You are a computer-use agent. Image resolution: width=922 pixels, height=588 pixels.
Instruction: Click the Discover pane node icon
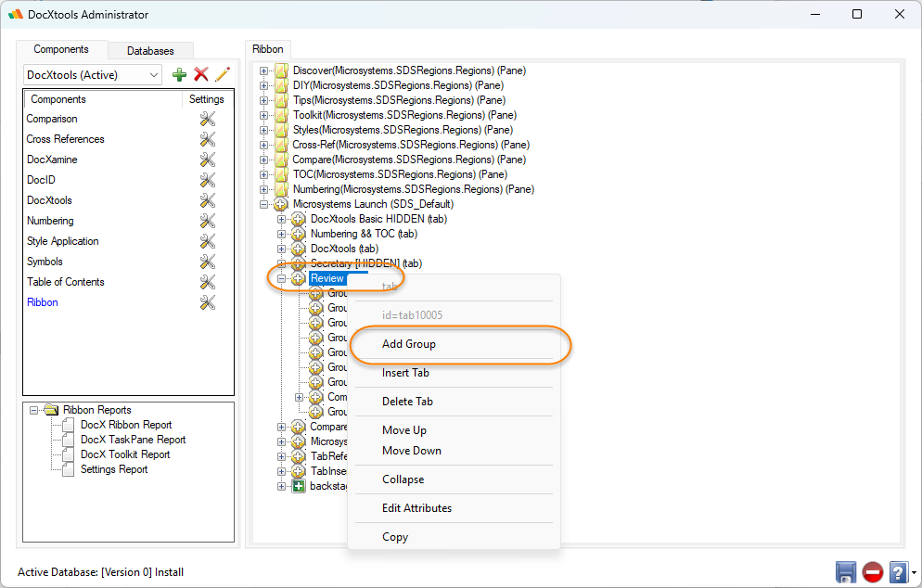point(282,70)
